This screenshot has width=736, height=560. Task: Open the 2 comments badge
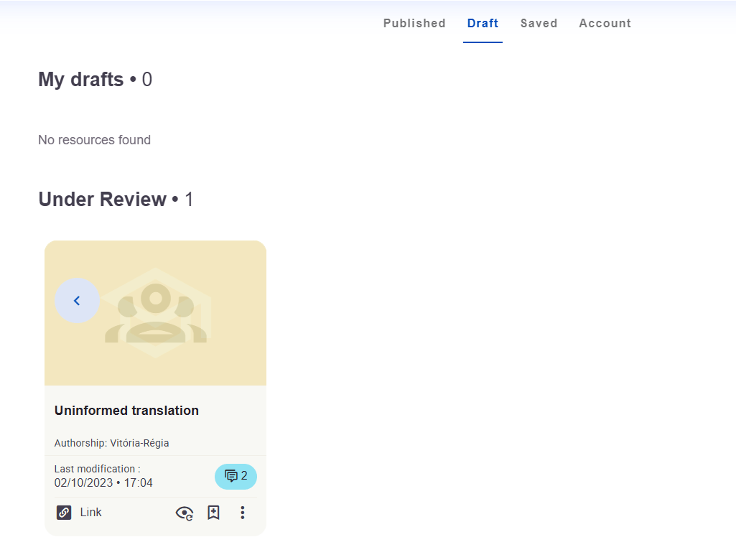[x=236, y=477]
